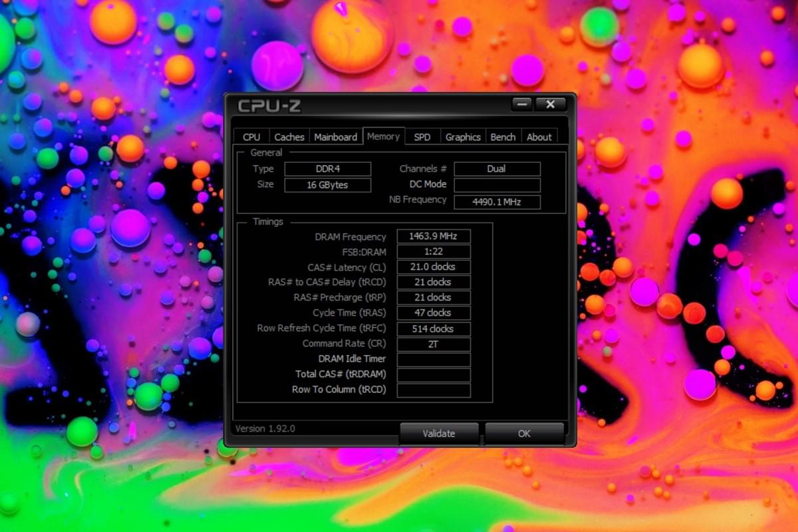Click the empty DRAM Idle Timer field

point(434,359)
